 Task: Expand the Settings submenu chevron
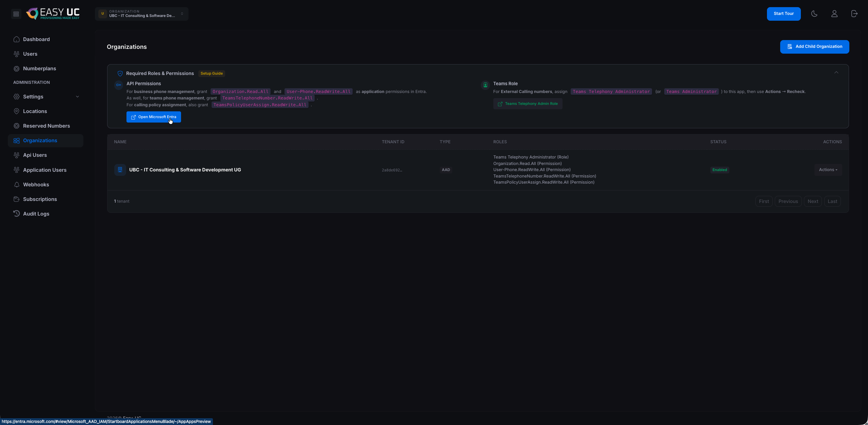click(x=77, y=97)
